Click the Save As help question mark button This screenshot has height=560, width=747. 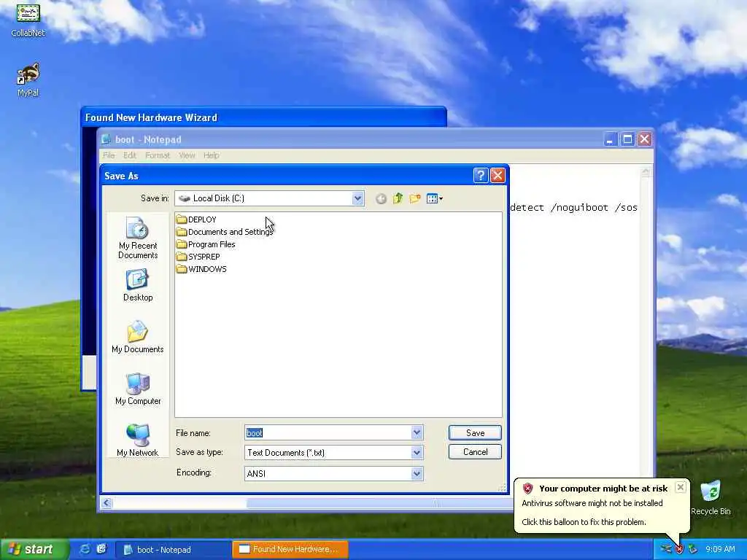(481, 175)
